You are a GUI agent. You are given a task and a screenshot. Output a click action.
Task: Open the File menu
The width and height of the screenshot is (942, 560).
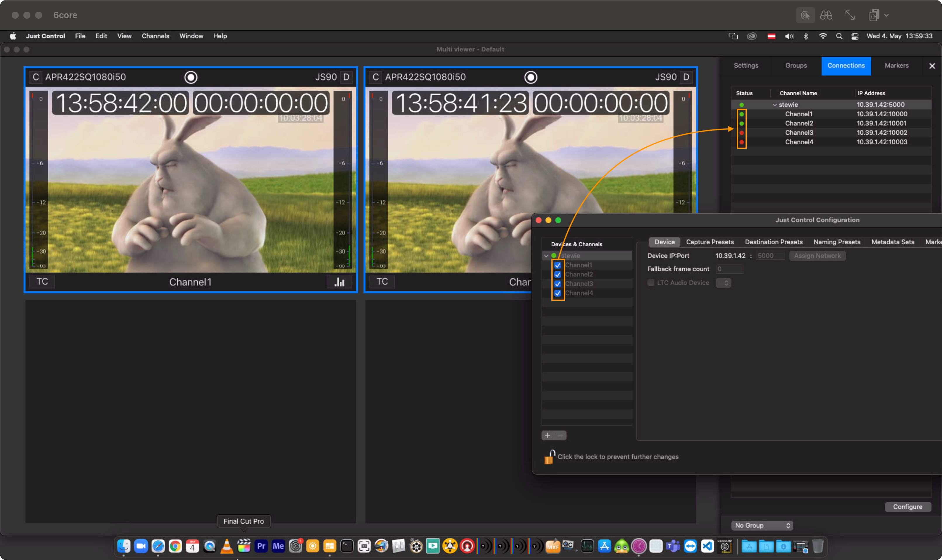coord(80,36)
